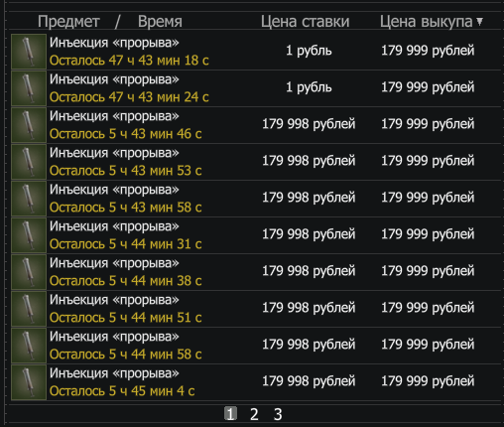This screenshot has width=504, height=427.
Task: Sort by Время column header
Action: coord(160,22)
